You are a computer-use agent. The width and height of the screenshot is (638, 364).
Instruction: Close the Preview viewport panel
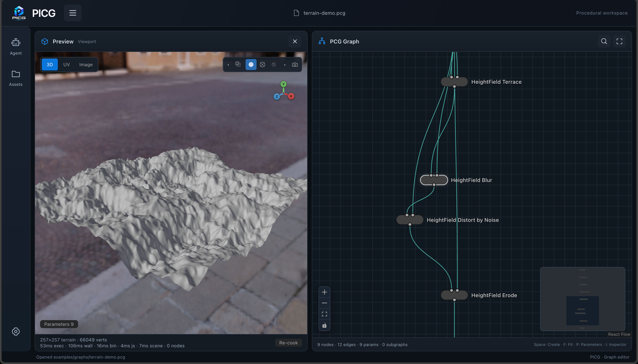(x=295, y=42)
